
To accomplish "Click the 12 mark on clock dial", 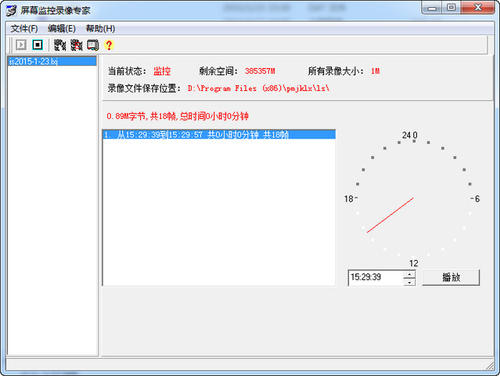I will click(414, 263).
